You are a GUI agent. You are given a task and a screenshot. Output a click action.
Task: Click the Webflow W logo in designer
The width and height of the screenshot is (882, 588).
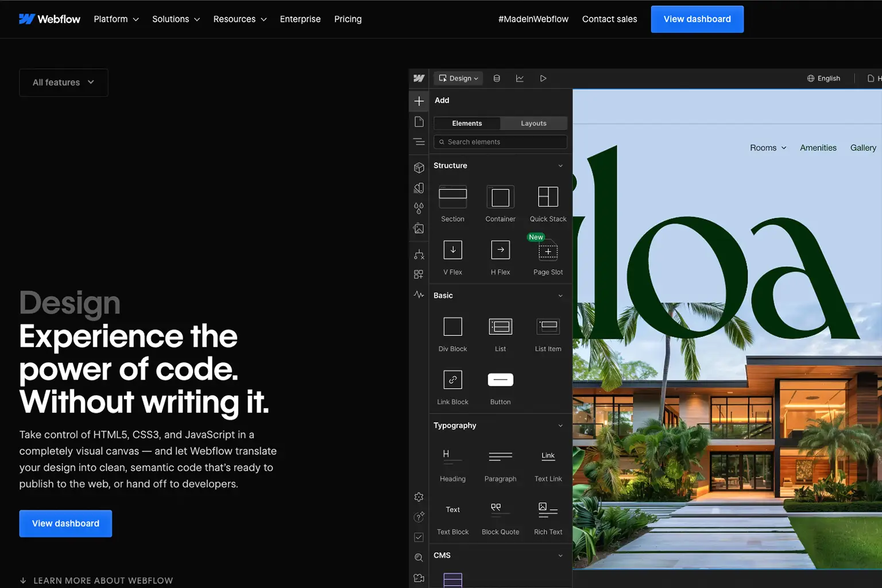pyautogui.click(x=419, y=78)
